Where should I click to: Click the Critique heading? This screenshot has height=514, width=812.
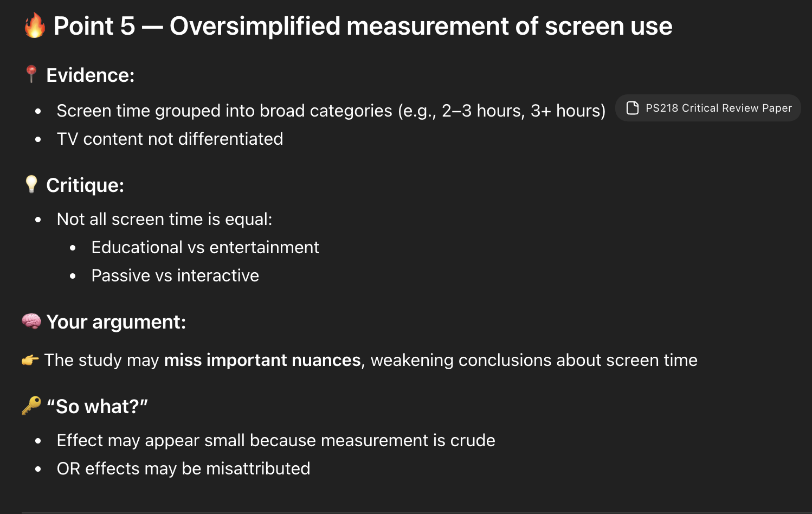click(85, 185)
